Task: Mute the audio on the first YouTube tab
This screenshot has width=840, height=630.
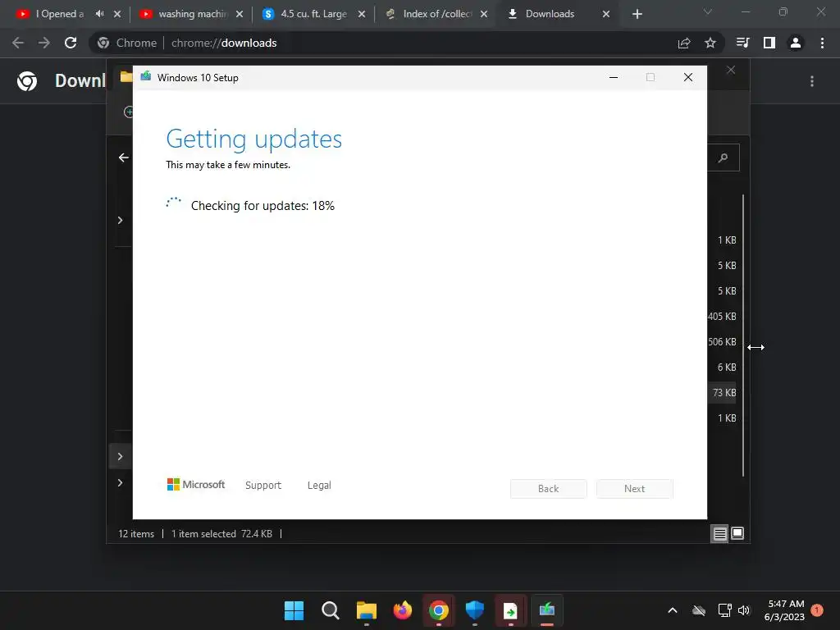Action: (x=99, y=14)
